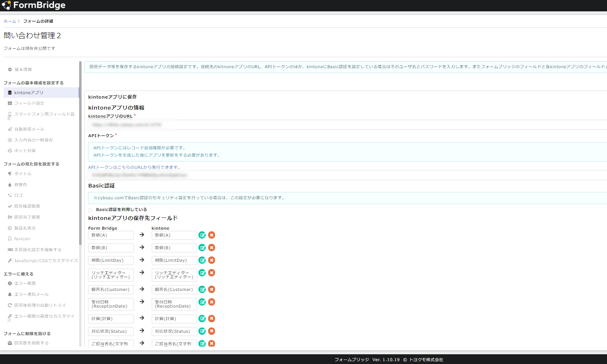
Task: Delete the 数値(B) field mapping
Action: coord(211,248)
